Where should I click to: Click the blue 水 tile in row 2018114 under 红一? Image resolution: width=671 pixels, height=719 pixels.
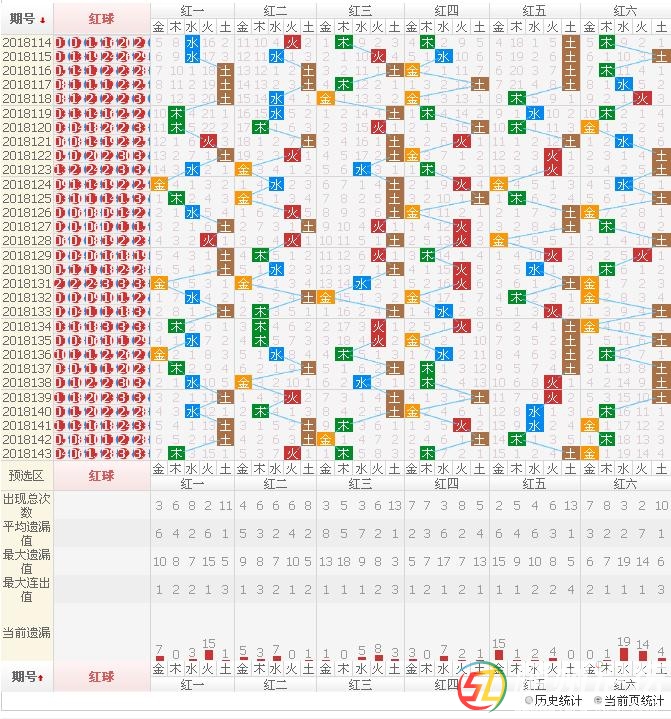point(192,43)
